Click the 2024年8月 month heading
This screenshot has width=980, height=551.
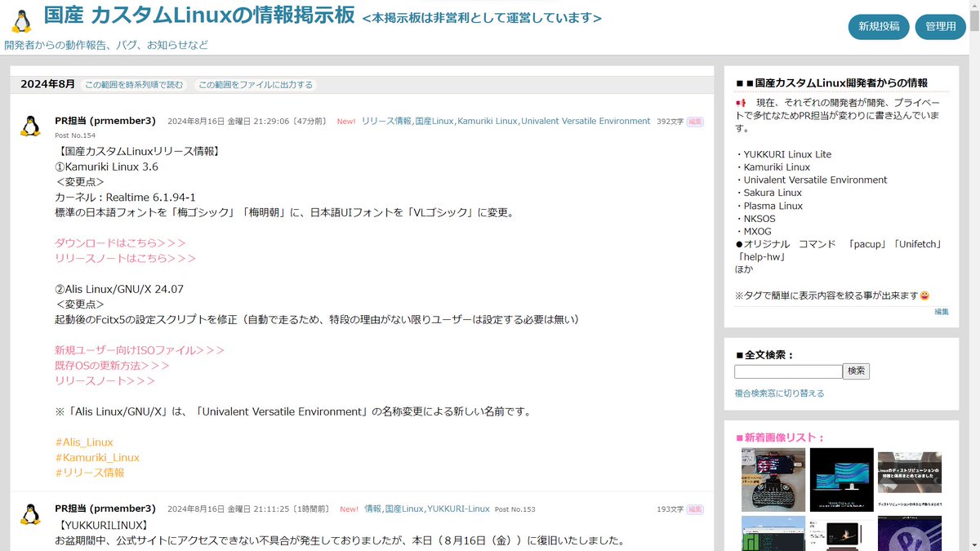47,84
